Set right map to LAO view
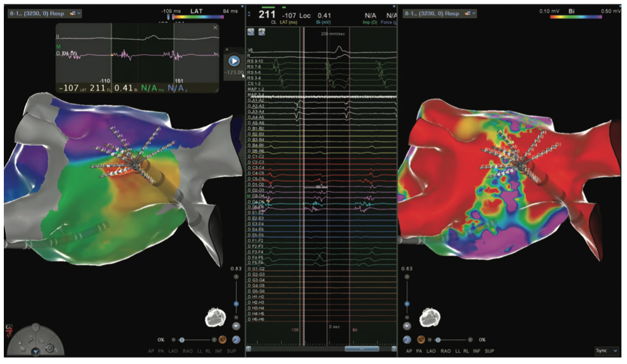The image size is (627, 364). pyautogui.click(x=431, y=351)
